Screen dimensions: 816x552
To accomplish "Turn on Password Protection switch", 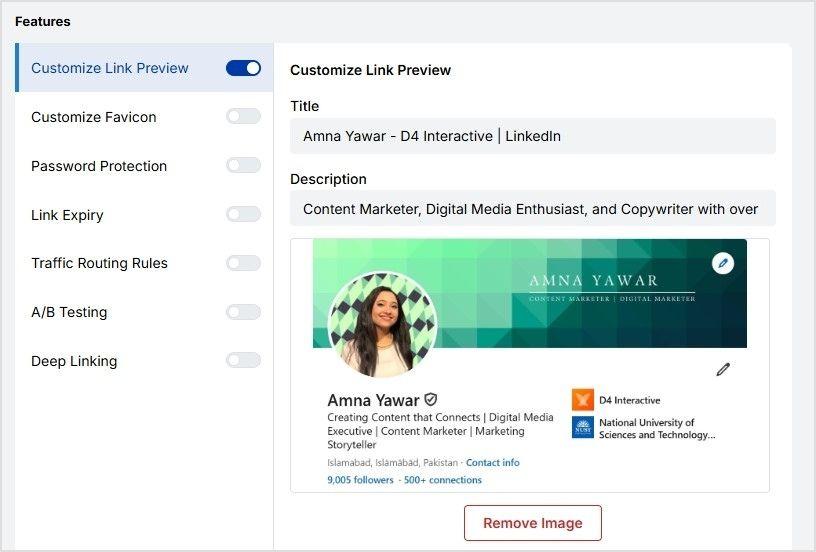I will (x=243, y=165).
